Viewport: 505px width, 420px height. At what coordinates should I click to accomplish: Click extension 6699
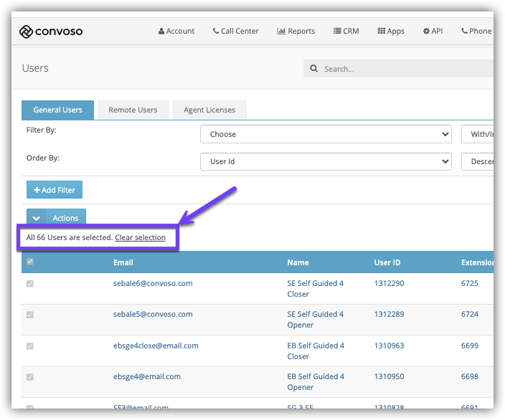point(470,345)
